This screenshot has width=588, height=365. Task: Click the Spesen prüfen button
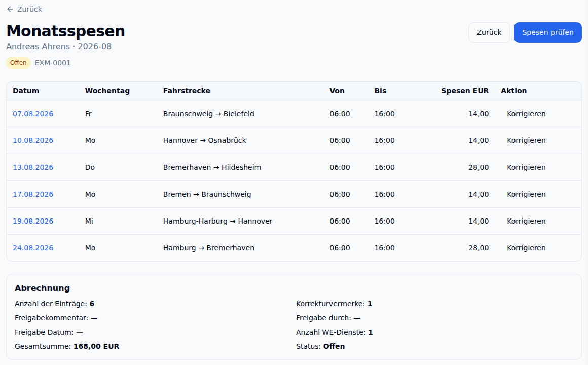tap(547, 32)
